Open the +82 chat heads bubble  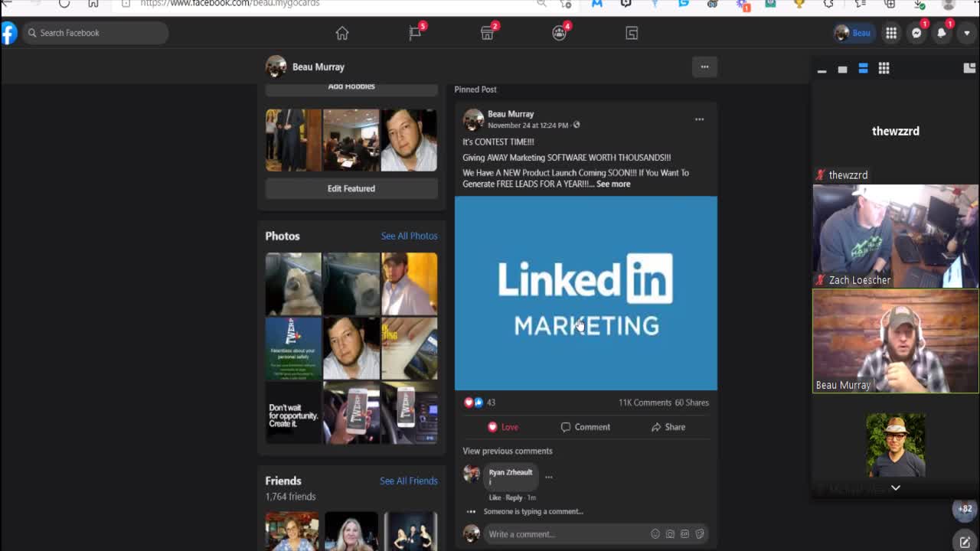[x=965, y=509]
